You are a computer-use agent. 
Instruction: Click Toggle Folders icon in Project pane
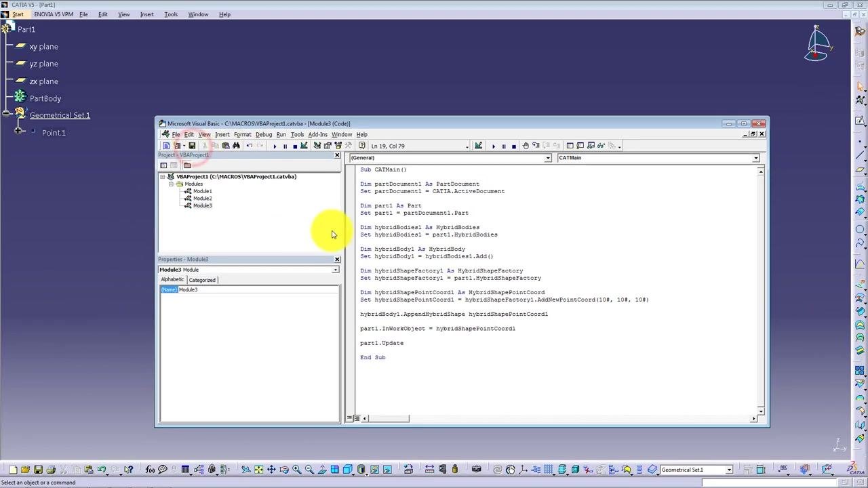[x=187, y=165]
